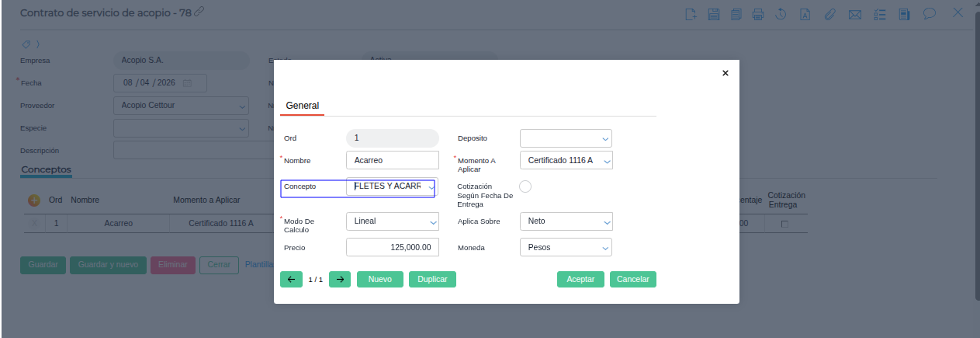Expand the Aplica Sobre dropdown

pyautogui.click(x=566, y=221)
